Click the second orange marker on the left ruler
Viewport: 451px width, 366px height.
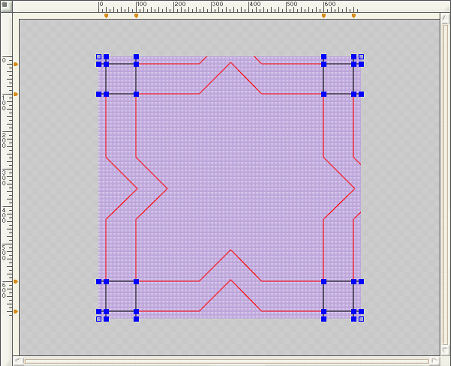[16, 94]
